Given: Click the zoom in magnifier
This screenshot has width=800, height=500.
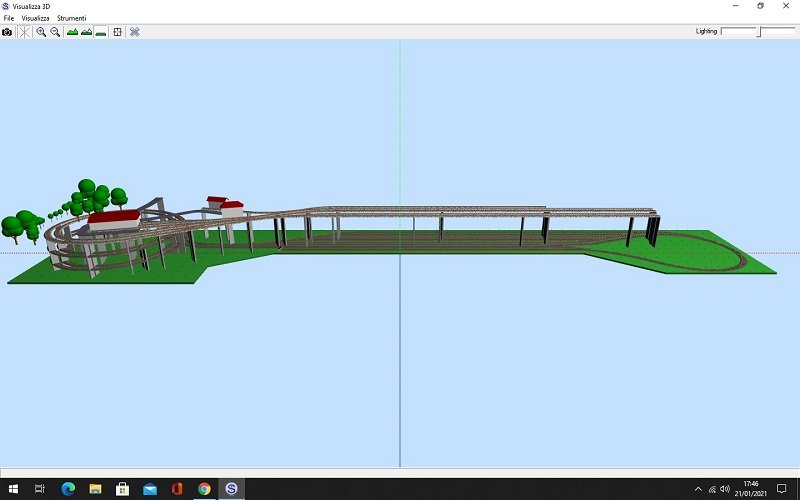Looking at the screenshot, I should (41, 32).
